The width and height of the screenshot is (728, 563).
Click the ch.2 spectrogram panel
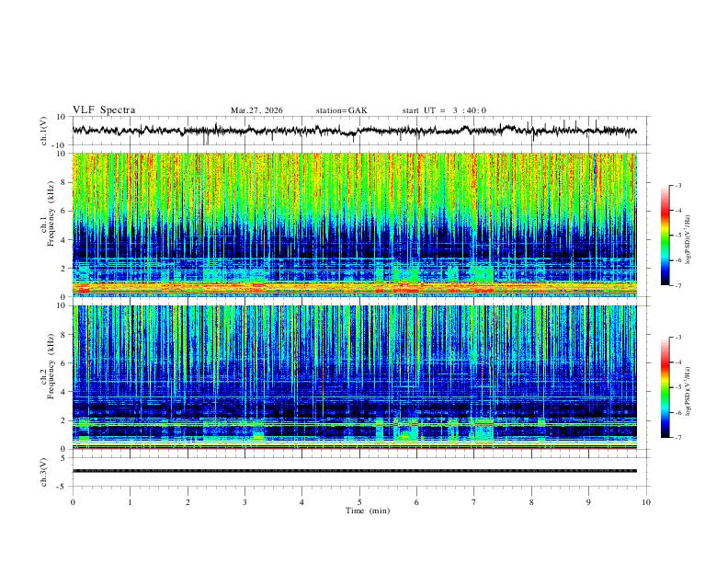[354, 377]
